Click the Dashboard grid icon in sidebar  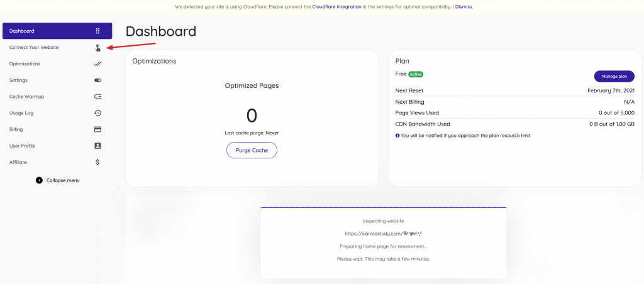[x=97, y=31]
